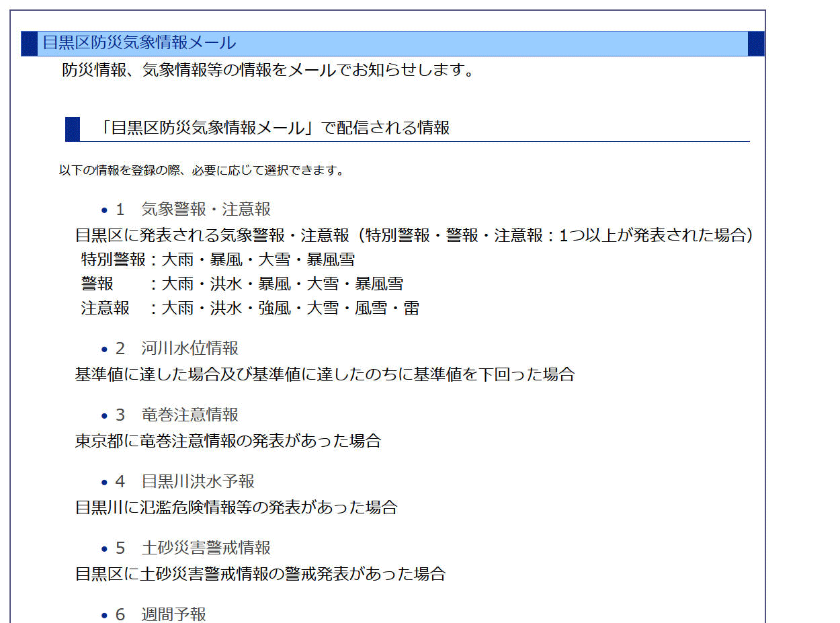Click the intro sentence about 防災情報、気象情報等 by mail
The width and height of the screenshot is (840, 623).
267,70
